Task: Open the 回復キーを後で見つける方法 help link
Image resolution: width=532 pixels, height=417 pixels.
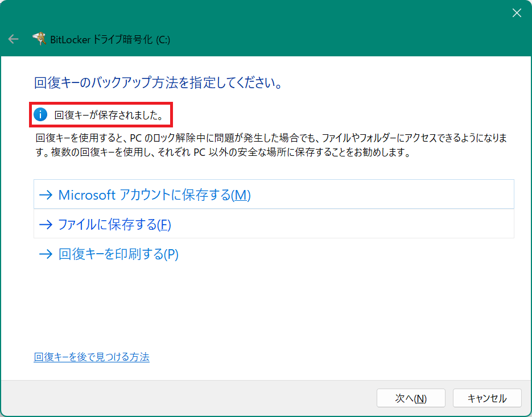Action: pos(92,357)
